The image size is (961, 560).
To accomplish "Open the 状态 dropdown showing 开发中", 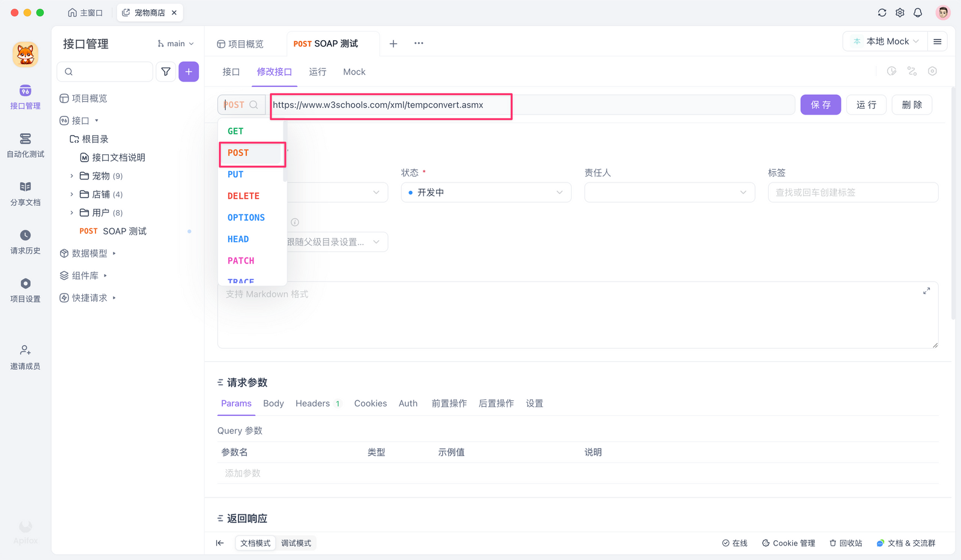I will pos(486,193).
